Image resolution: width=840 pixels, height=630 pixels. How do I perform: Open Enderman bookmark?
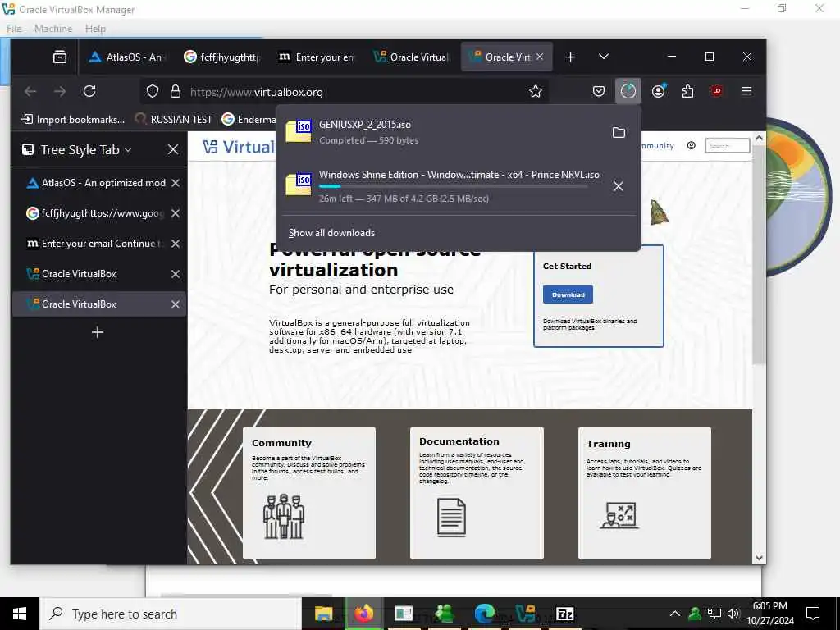[x=249, y=120]
